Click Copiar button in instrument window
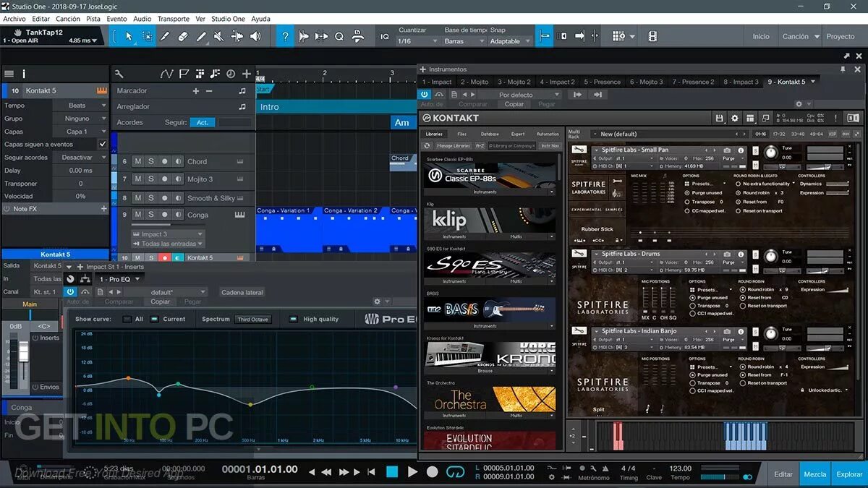Viewport: 868px width, 488px height. 514,104
